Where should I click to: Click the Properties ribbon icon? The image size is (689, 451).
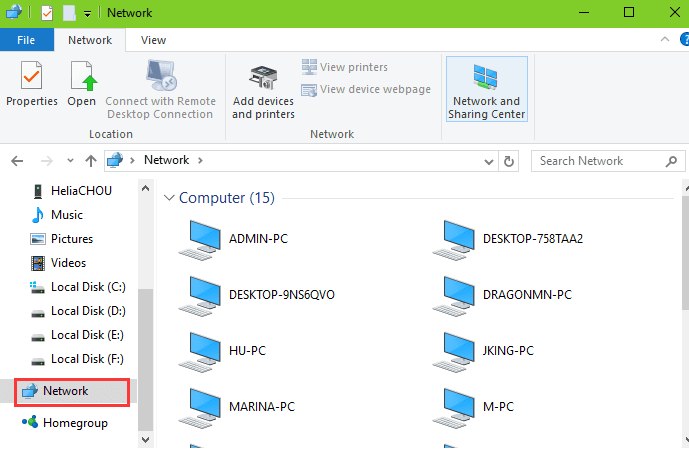(31, 84)
